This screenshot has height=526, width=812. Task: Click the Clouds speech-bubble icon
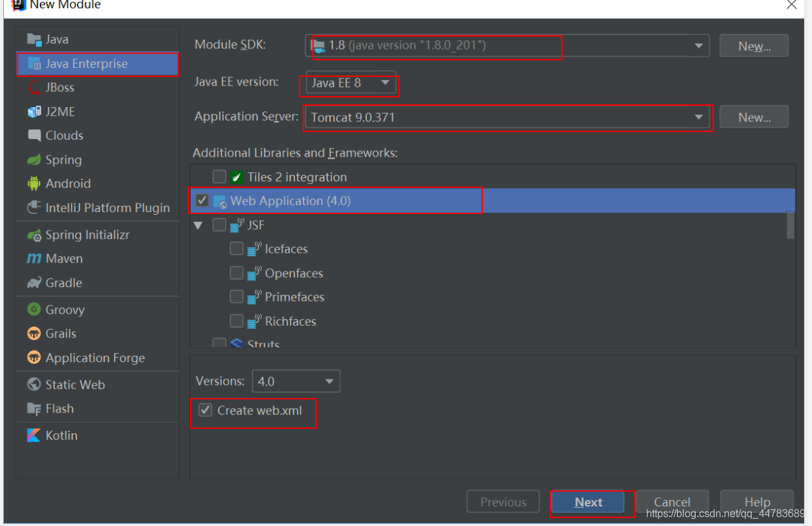tap(34, 136)
